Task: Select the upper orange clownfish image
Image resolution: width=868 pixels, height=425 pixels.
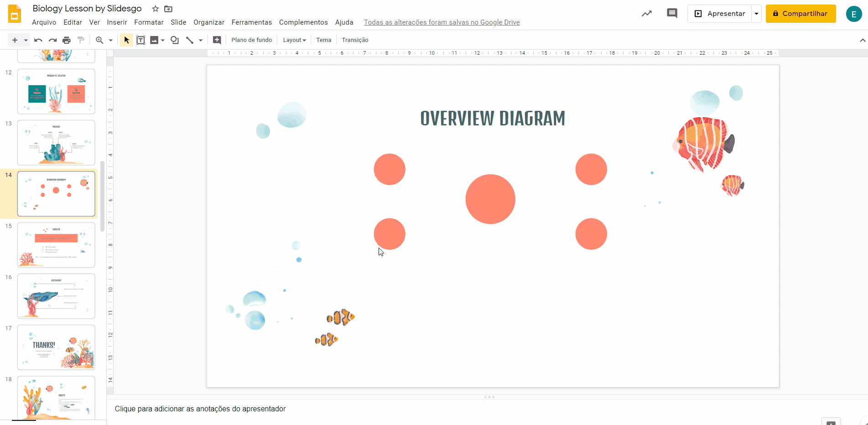Action: coord(341,317)
